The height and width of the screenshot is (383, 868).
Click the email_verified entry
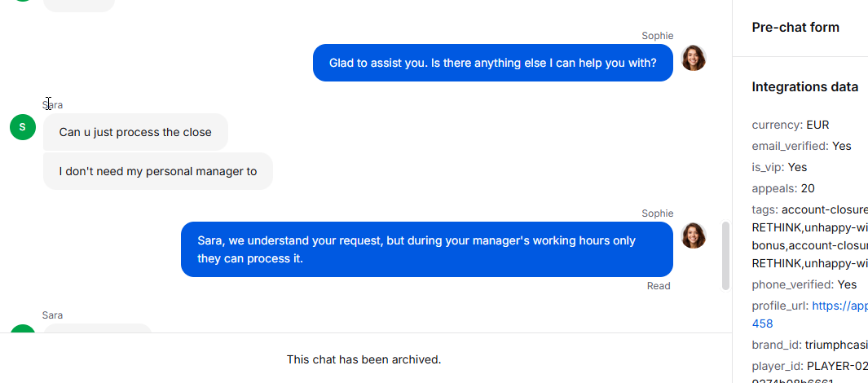801,146
